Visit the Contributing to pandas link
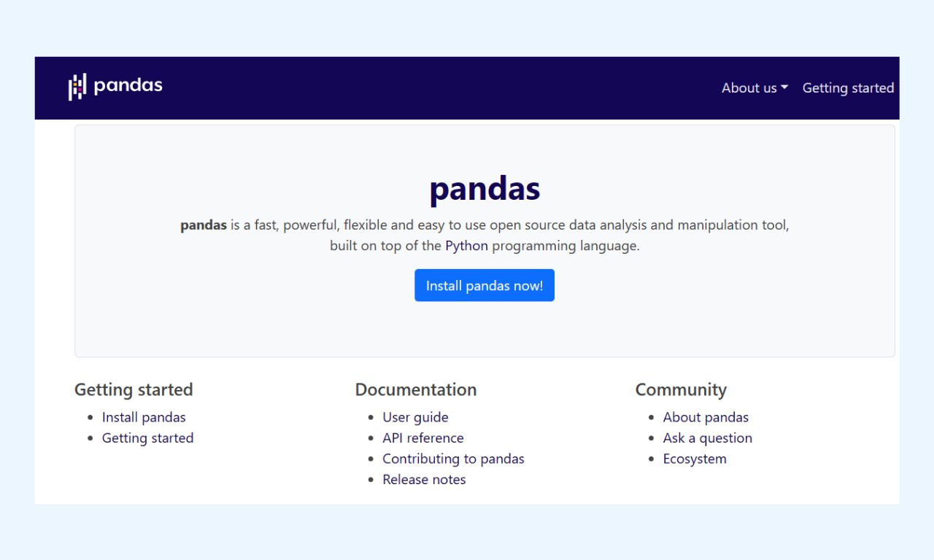This screenshot has width=934, height=560. 453,459
